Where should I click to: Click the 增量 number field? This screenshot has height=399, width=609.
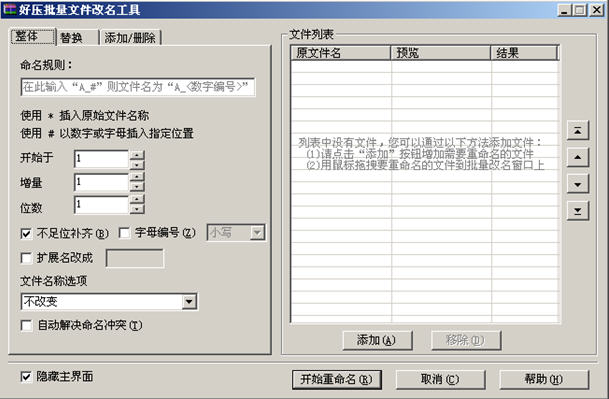(101, 182)
